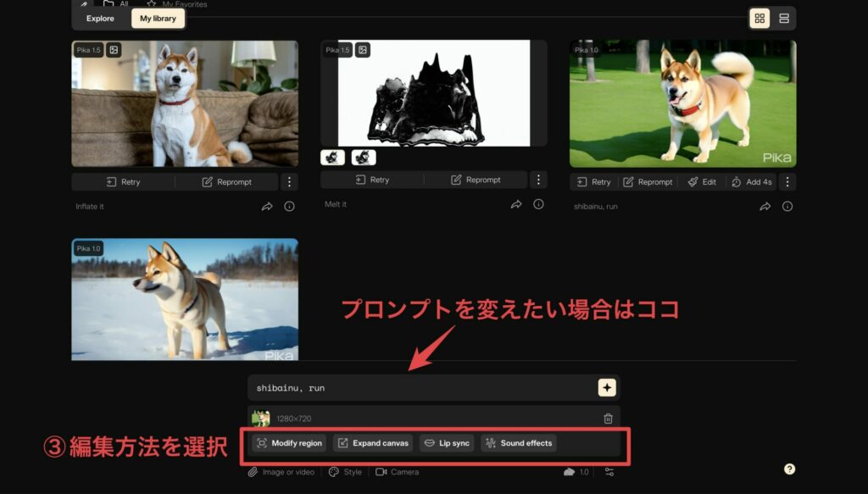
Task: Select the Modify region tool
Action: 287,443
